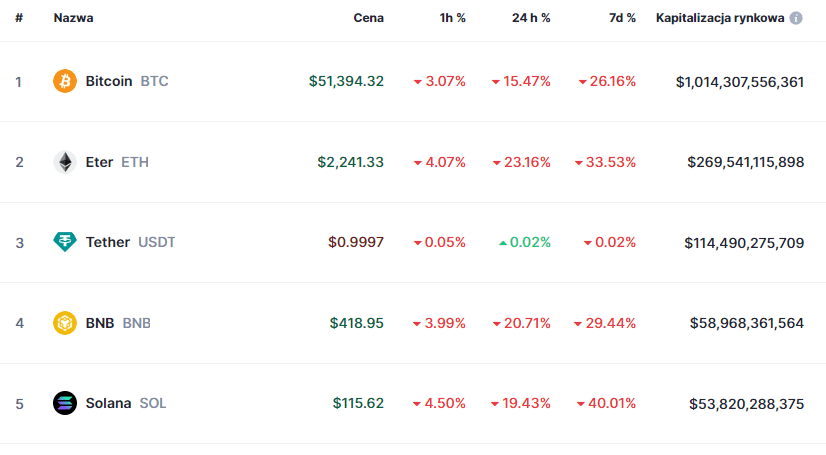Sort table by Cena column header

[x=368, y=18]
